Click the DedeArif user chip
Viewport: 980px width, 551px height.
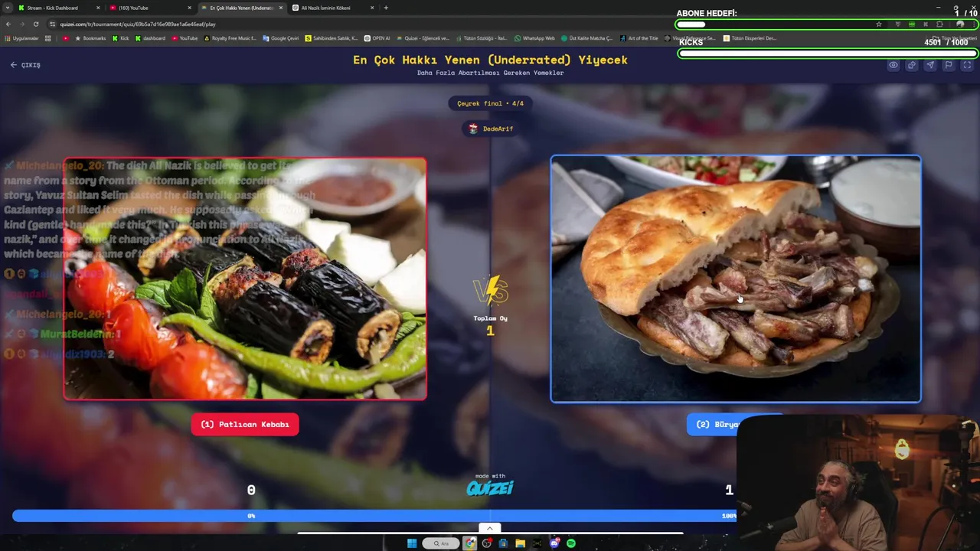pos(491,129)
